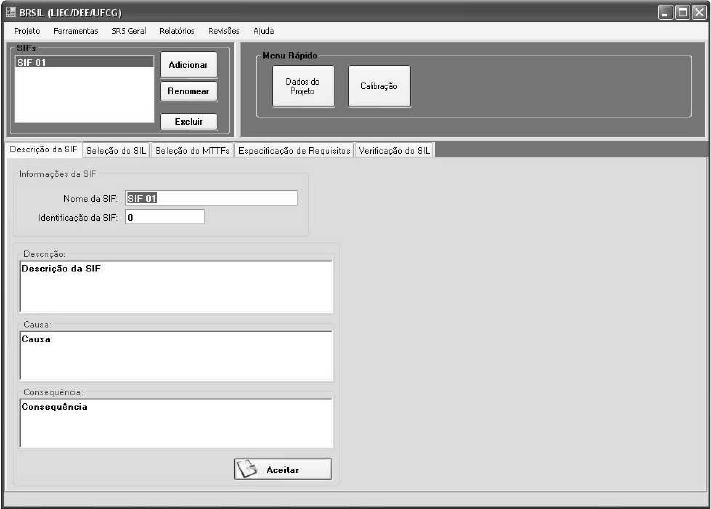Open the Projeto menu

(x=27, y=31)
